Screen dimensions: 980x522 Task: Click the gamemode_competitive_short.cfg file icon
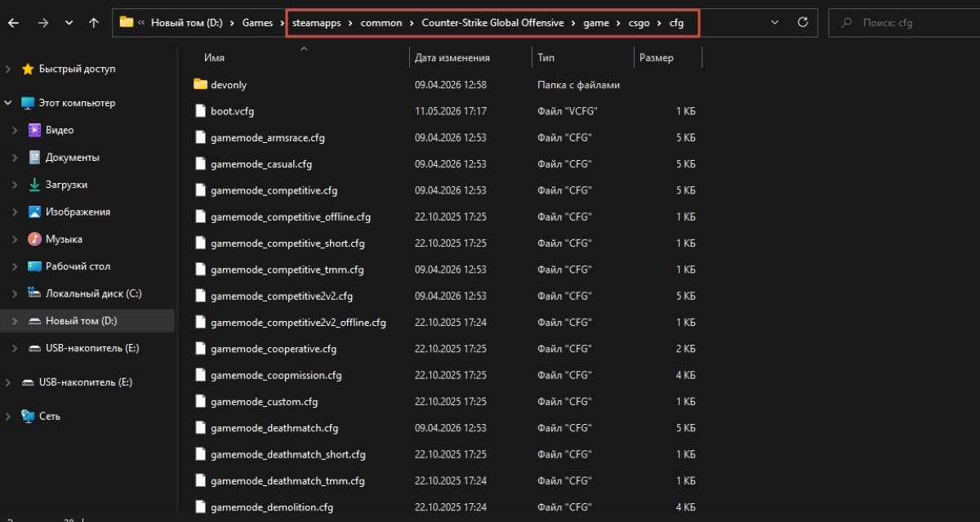coord(201,243)
